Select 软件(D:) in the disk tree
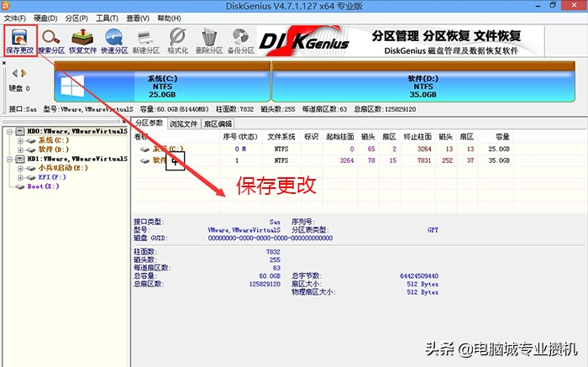 [x=54, y=149]
